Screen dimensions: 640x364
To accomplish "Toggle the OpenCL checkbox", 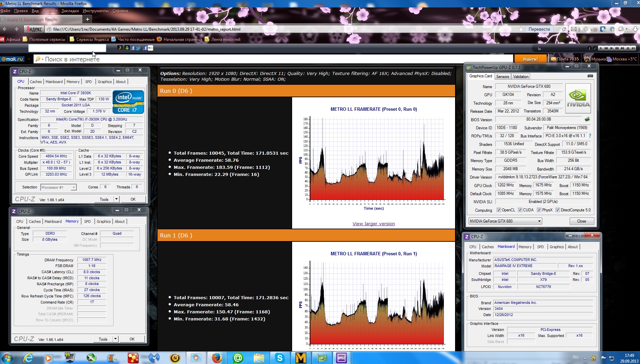I will pos(499,210).
